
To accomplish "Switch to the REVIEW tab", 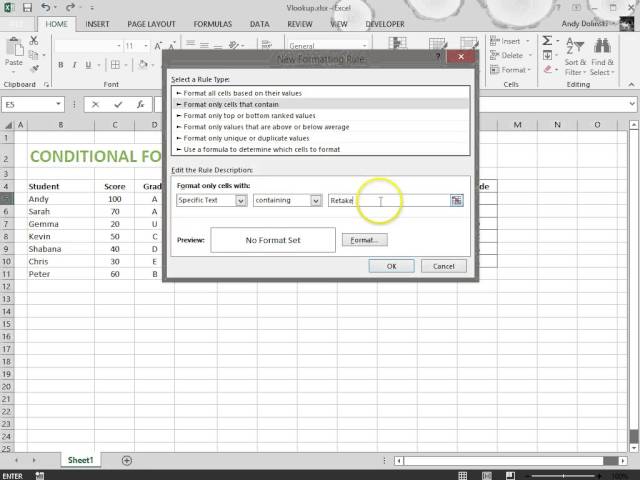I will (x=300, y=24).
